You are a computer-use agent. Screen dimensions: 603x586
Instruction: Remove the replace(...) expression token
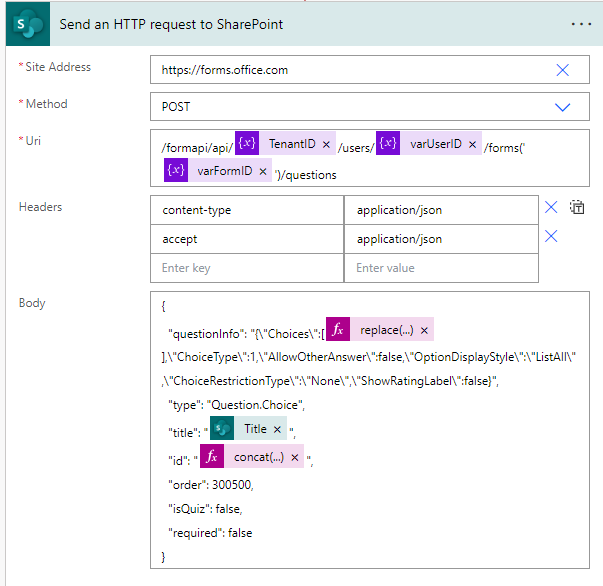(x=424, y=330)
